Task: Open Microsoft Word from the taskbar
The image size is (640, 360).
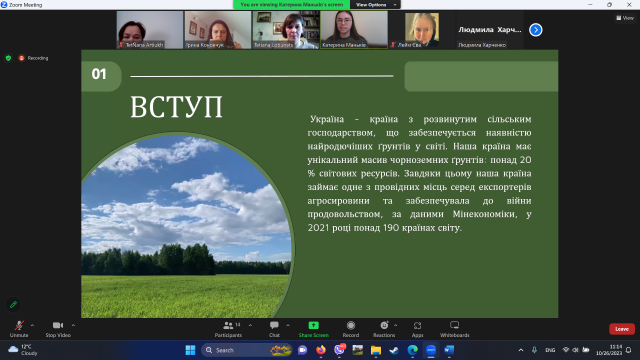Action: (x=449, y=350)
